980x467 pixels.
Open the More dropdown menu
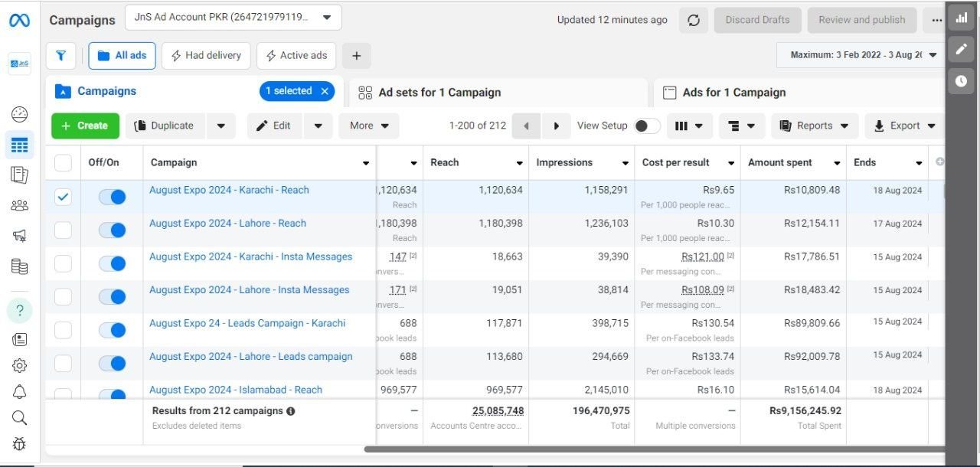tap(369, 126)
